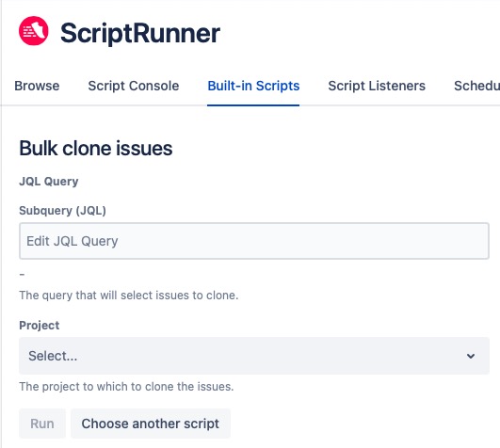Switch to the Script Console tab
Image resolution: width=500 pixels, height=448 pixels.
tap(134, 86)
